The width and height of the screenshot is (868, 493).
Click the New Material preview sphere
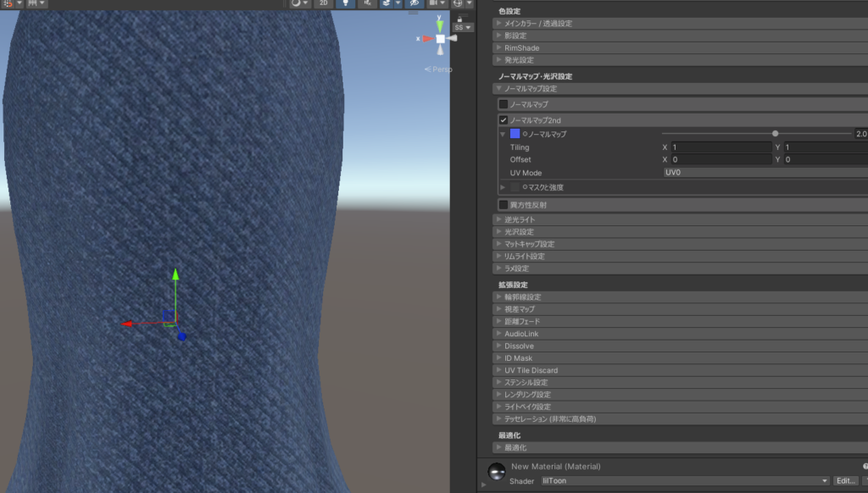(x=496, y=472)
